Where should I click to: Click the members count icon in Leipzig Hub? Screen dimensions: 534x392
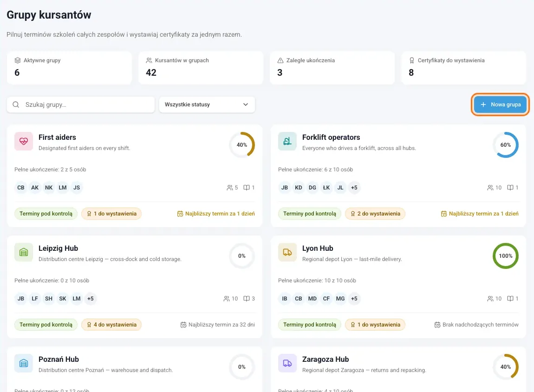(x=227, y=299)
